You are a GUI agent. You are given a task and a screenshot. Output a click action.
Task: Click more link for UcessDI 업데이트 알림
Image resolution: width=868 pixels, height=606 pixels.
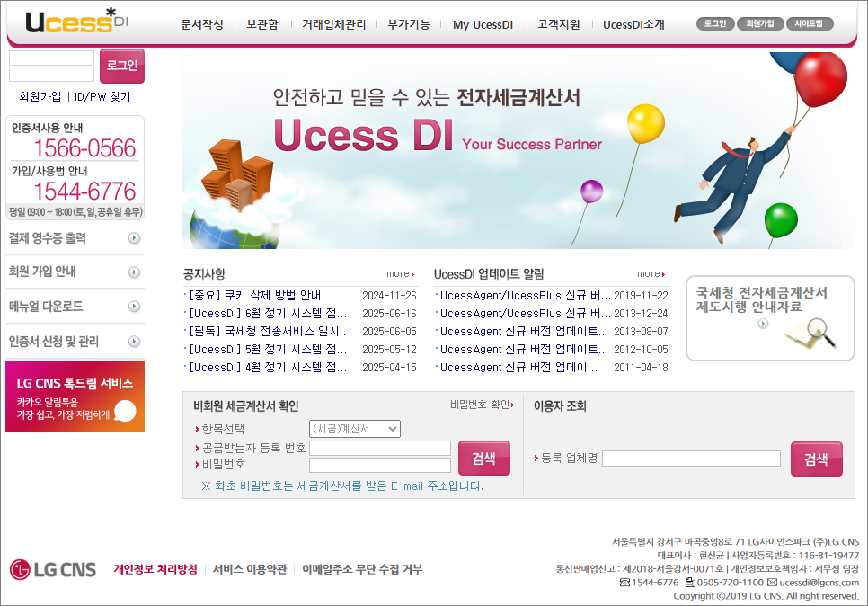point(651,273)
